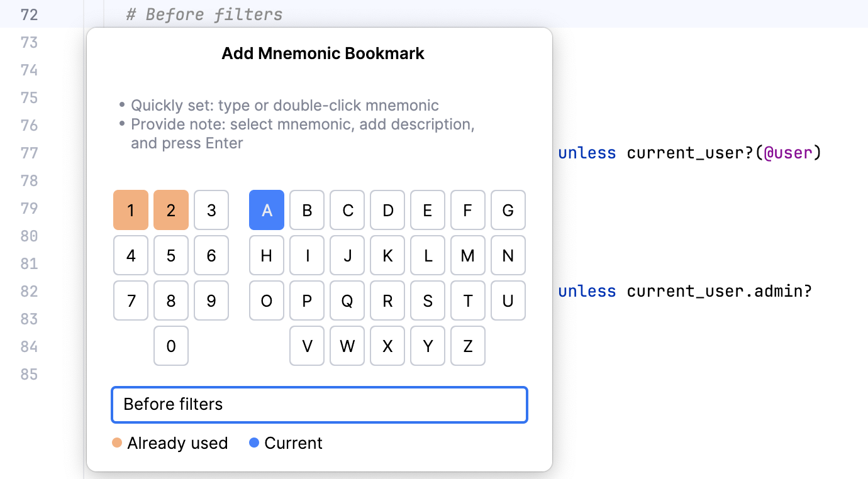Choose mnemonic letter H

click(267, 255)
